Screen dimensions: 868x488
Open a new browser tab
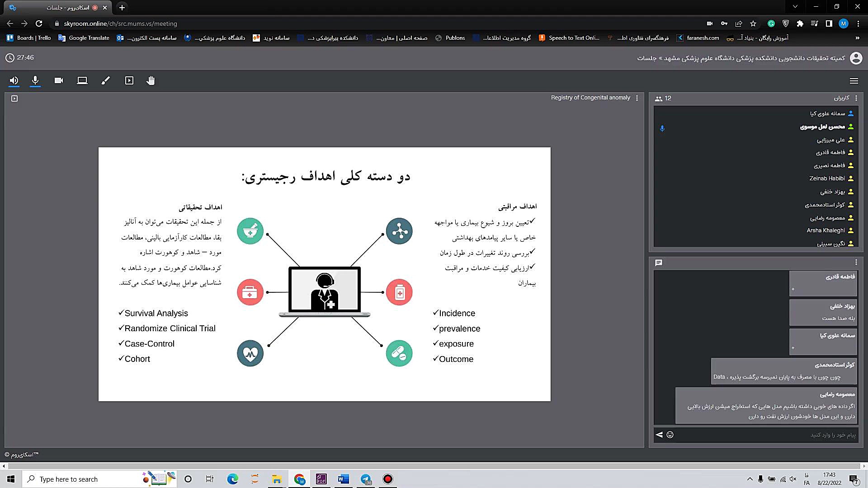[x=122, y=8]
